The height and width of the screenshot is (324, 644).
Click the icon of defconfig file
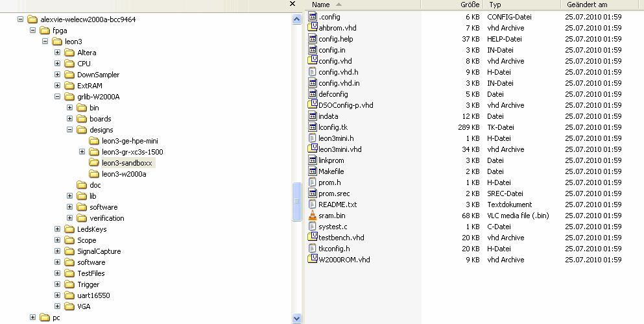pos(313,93)
